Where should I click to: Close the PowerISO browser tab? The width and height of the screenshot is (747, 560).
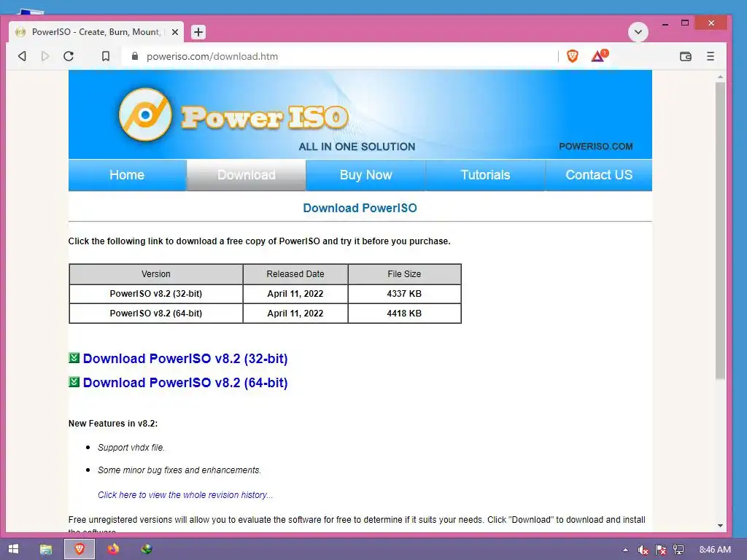tap(175, 32)
